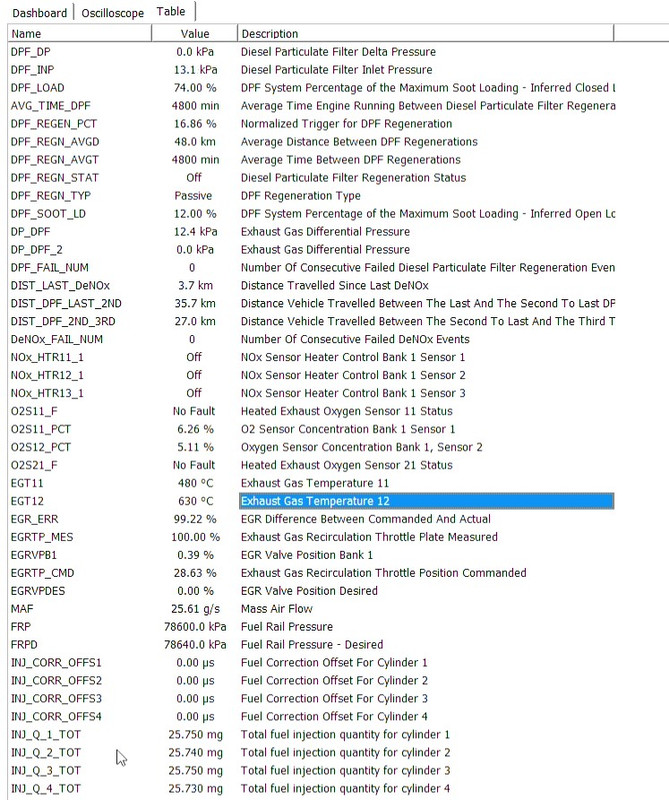Select the DPF_DP row name
669x800 pixels.
click(x=31, y=52)
